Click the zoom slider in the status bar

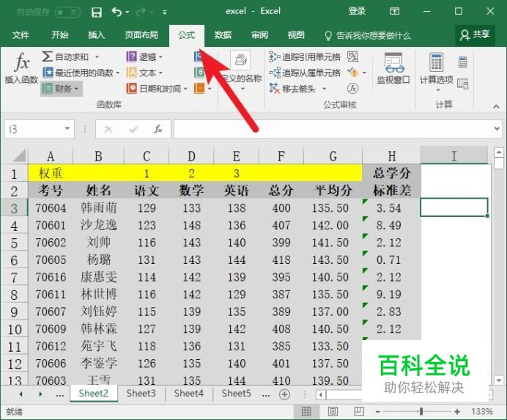(x=421, y=412)
